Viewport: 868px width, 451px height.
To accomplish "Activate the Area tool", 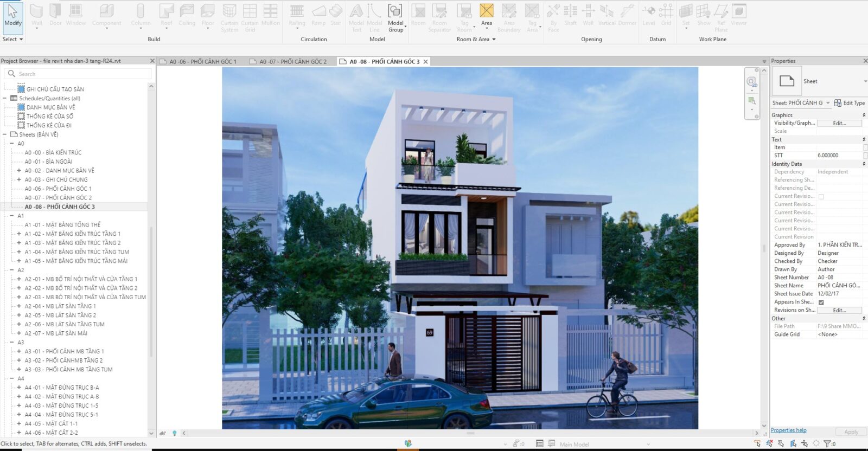I will tap(487, 15).
